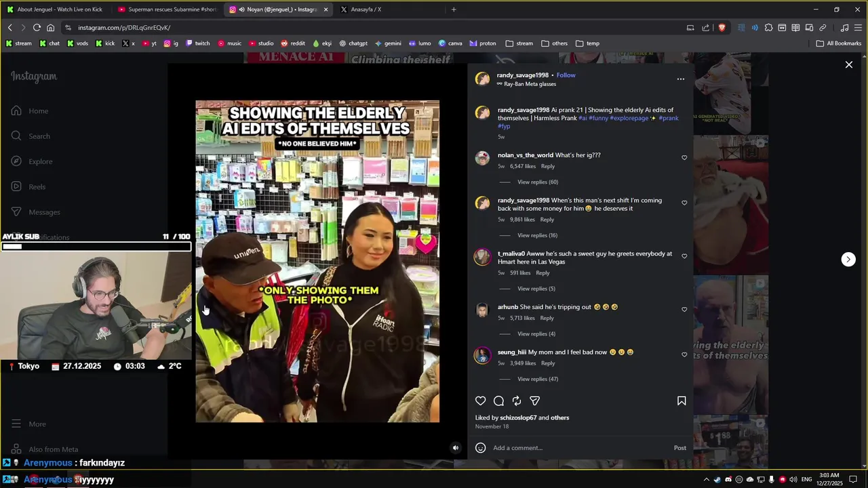
Task: Focus the Add a comment field
Action: (580, 447)
